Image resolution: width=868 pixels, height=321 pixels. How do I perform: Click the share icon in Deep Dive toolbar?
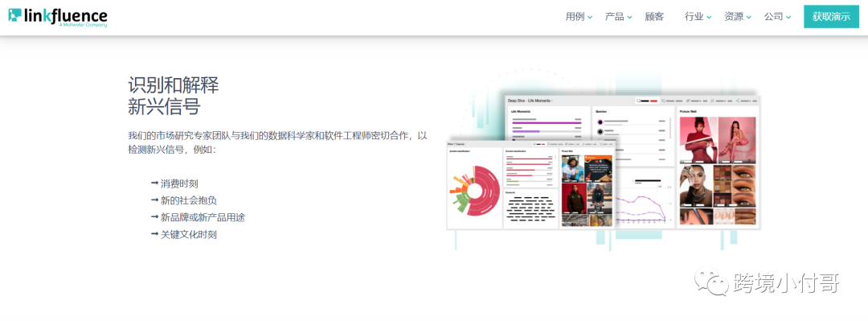[738, 101]
